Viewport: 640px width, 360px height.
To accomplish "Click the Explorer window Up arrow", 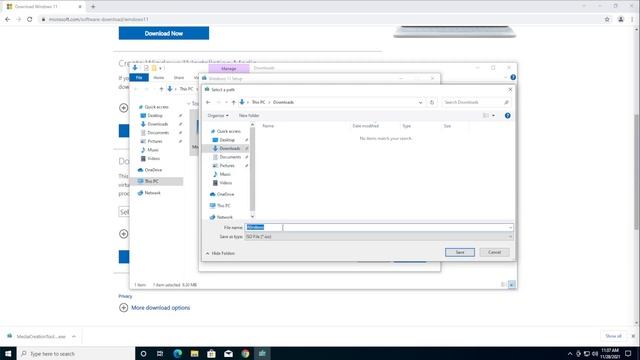I will click(161, 89).
